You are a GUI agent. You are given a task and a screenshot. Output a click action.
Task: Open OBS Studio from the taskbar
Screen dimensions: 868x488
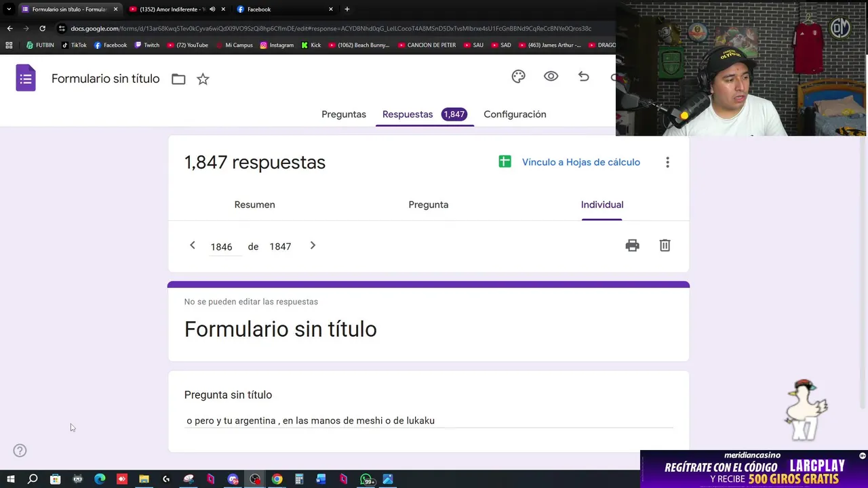255,479
